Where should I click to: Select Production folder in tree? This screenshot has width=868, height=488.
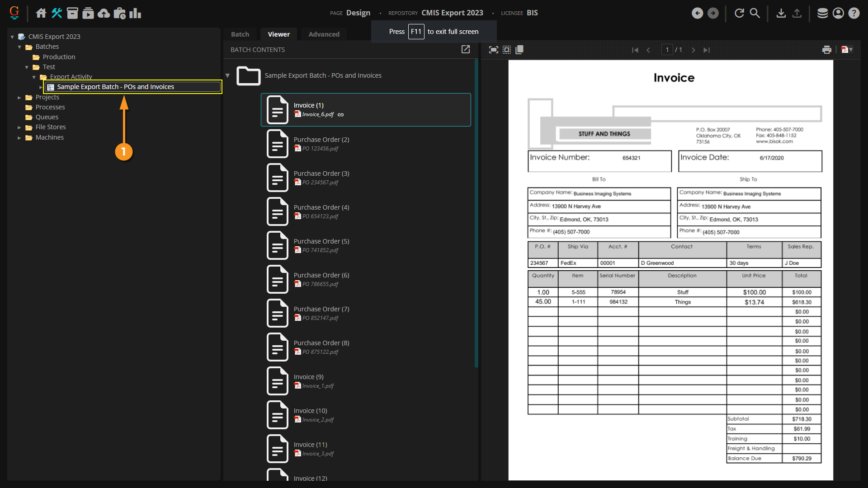pos(59,57)
